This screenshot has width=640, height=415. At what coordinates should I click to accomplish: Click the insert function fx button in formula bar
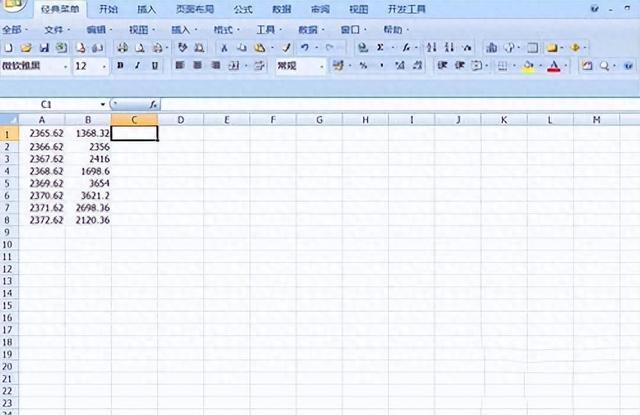(153, 105)
